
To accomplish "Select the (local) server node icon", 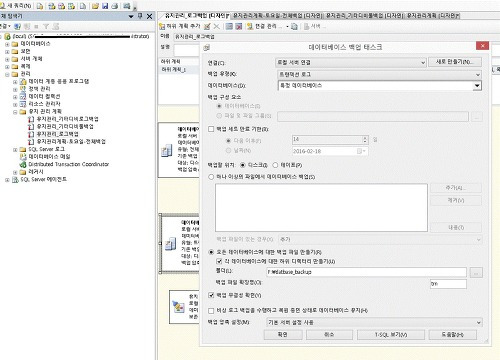I will click(7, 36).
